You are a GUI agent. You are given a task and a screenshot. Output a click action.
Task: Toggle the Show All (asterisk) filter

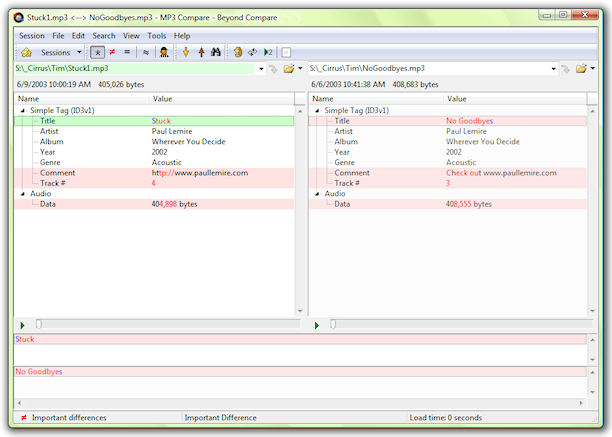pos(98,52)
